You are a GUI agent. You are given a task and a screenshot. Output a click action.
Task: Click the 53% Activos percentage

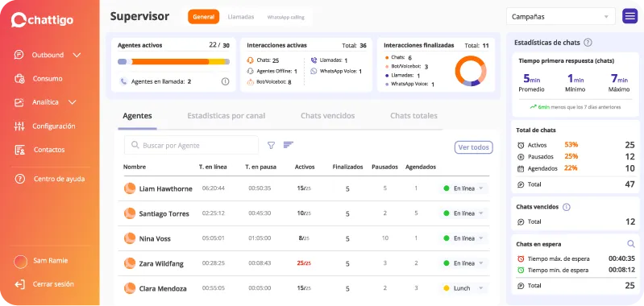(x=571, y=144)
